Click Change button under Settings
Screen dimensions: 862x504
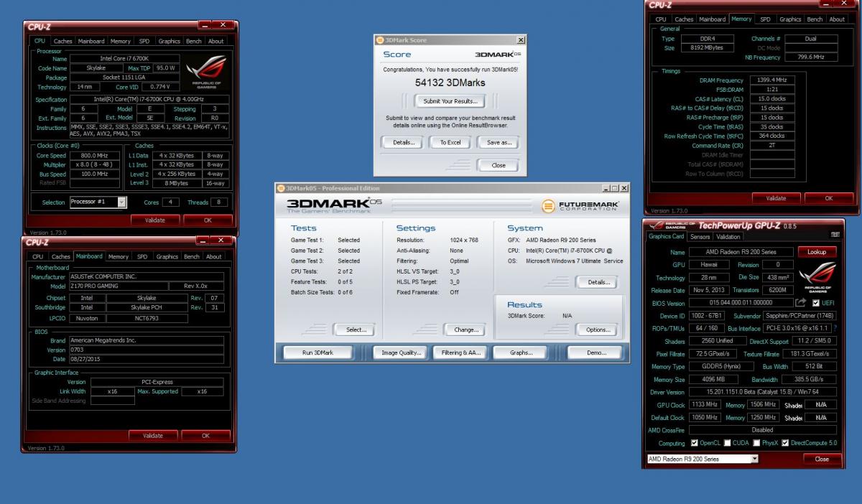click(x=466, y=330)
